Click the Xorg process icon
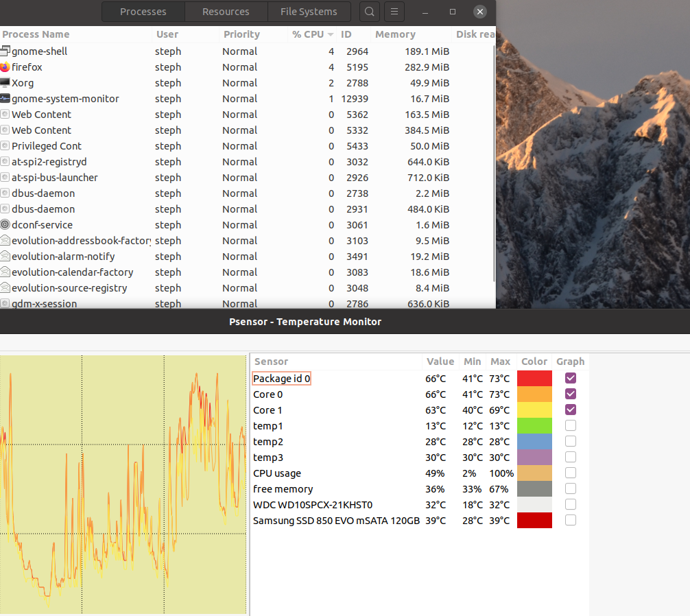690x616 pixels. (5, 83)
